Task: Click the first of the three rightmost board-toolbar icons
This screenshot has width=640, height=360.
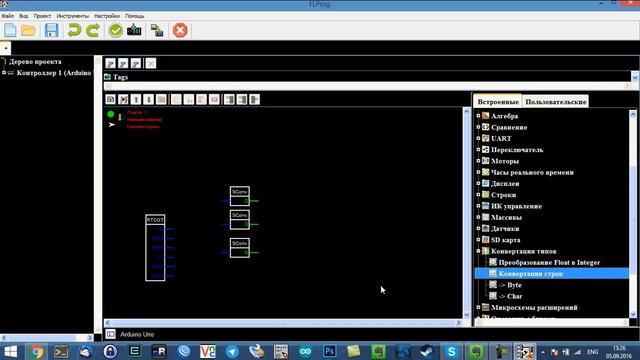Action: tap(229, 99)
